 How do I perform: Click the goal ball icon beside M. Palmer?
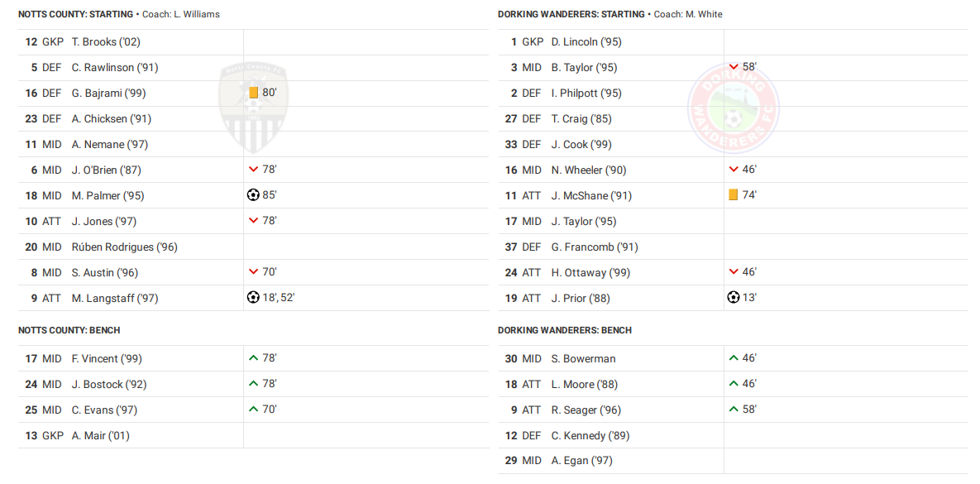coord(253,195)
